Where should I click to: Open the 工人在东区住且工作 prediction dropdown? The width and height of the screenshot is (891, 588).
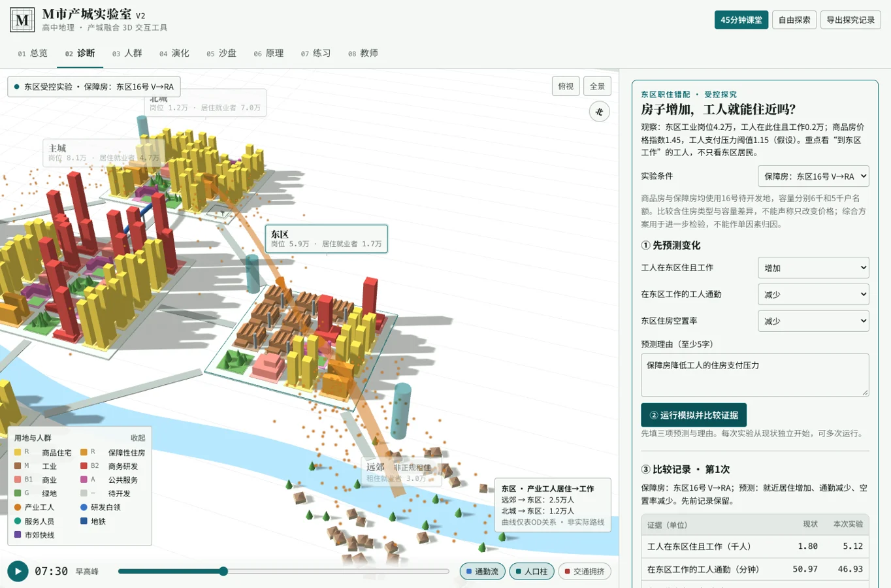click(x=813, y=268)
